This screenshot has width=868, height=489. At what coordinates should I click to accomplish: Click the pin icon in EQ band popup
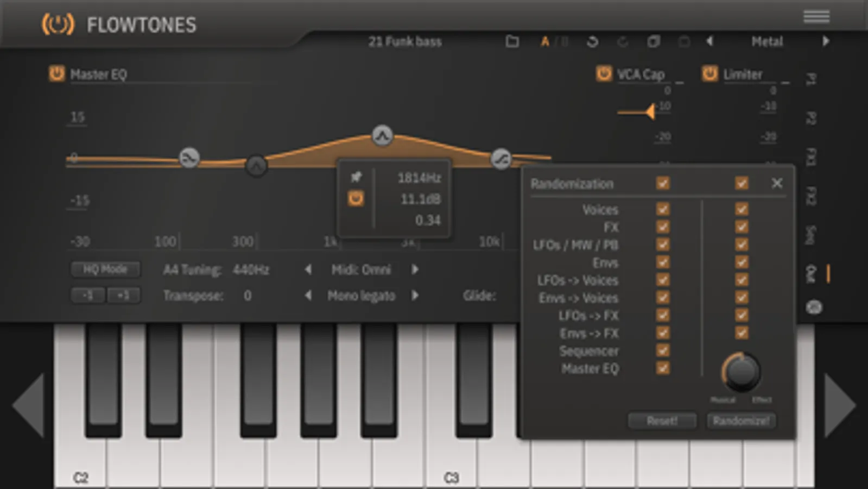pos(356,177)
